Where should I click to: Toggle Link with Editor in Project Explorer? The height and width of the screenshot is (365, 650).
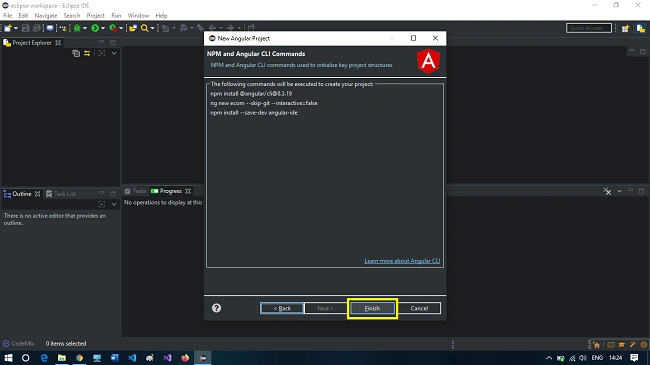pyautogui.click(x=87, y=54)
